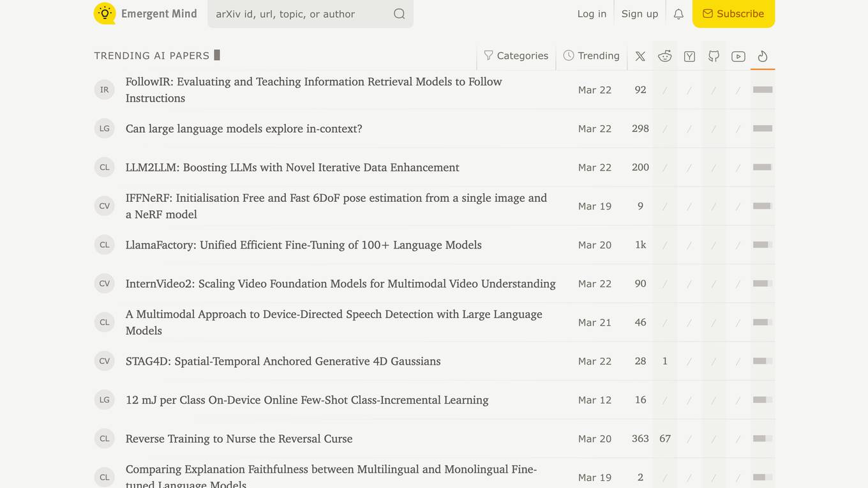Click the 1k X count for LlamaFactory

point(640,245)
